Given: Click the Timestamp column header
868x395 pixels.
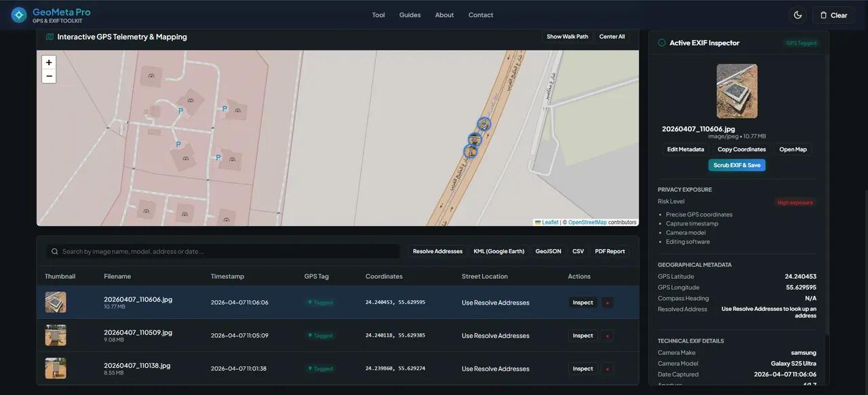Looking at the screenshot, I should 227,276.
